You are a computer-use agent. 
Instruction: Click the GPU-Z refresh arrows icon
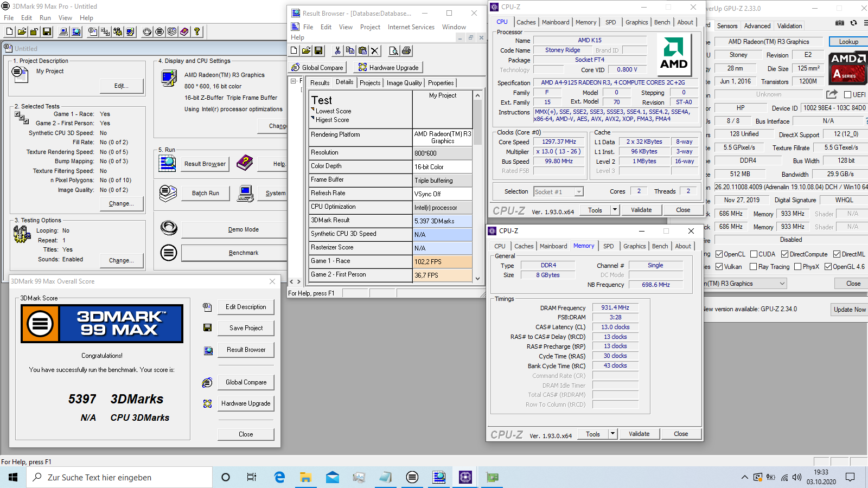pos(853,23)
